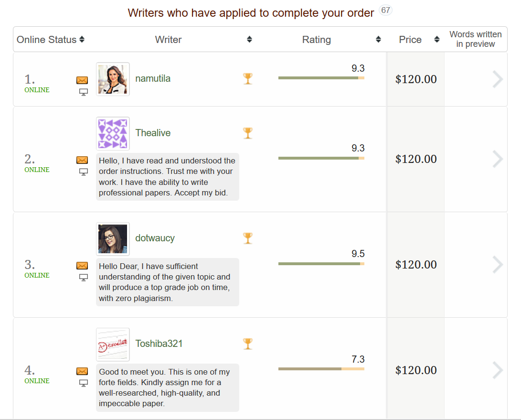
Task: Click the envelope message icon for Thealive
Action: pos(82,160)
